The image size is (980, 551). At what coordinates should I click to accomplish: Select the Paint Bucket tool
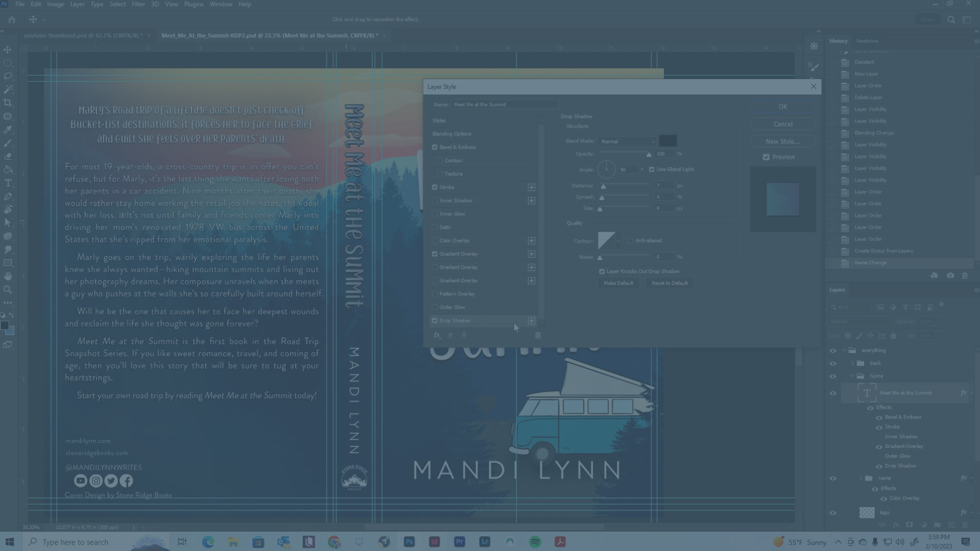(x=8, y=169)
